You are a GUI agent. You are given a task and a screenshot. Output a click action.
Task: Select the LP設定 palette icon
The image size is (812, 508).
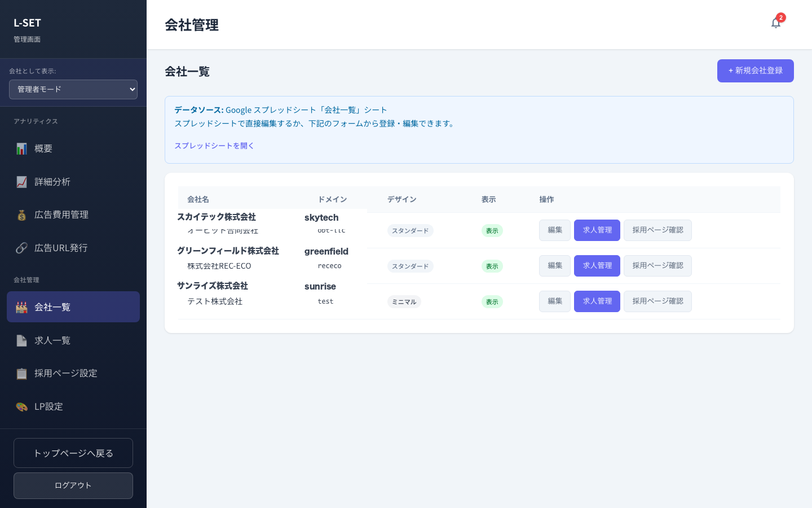[21, 406]
